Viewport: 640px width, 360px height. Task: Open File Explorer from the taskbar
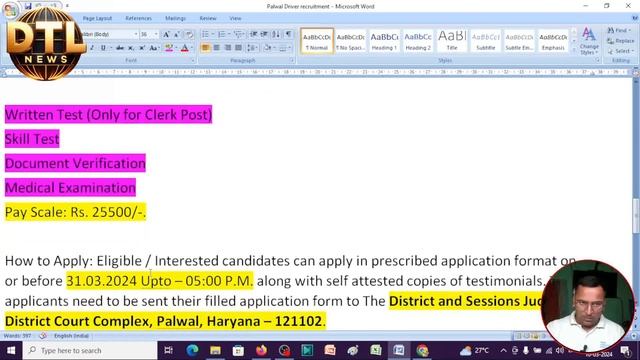point(215,350)
